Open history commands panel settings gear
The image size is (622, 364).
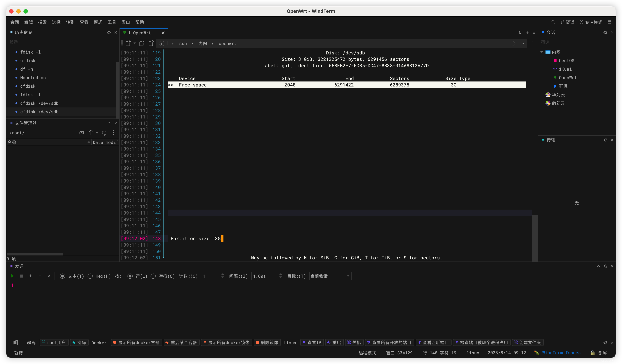(109, 32)
